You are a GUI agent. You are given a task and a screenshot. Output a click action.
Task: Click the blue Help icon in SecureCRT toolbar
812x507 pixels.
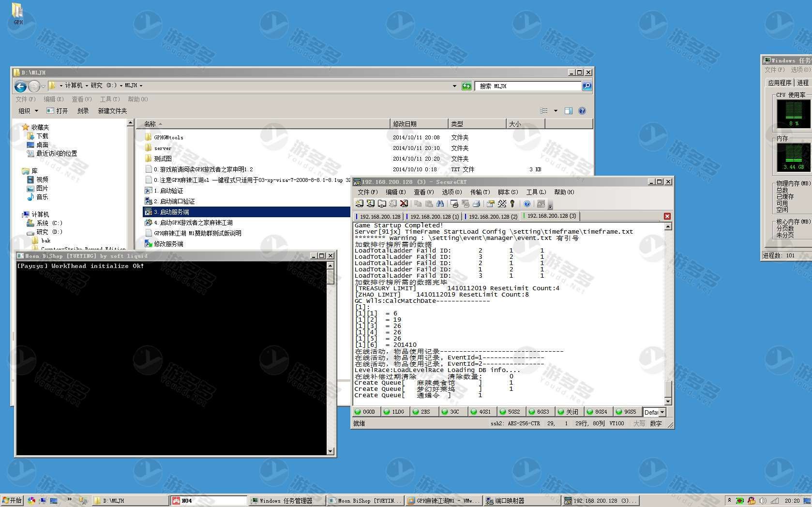click(x=527, y=204)
